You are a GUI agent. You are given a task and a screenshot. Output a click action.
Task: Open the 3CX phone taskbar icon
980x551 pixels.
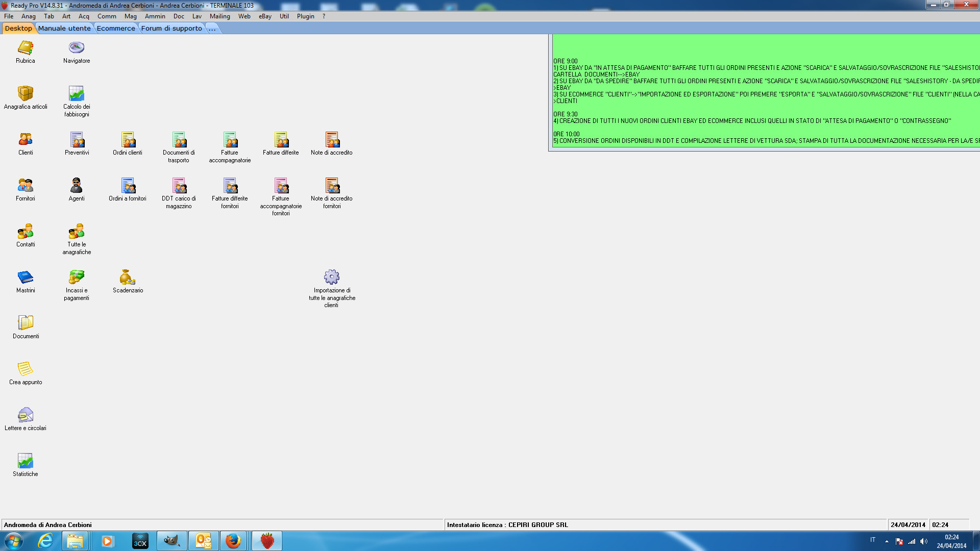(140, 541)
